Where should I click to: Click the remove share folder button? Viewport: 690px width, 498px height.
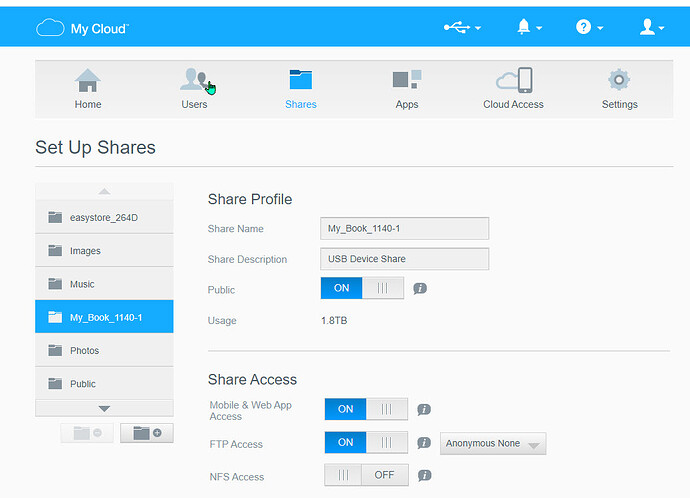point(87,433)
